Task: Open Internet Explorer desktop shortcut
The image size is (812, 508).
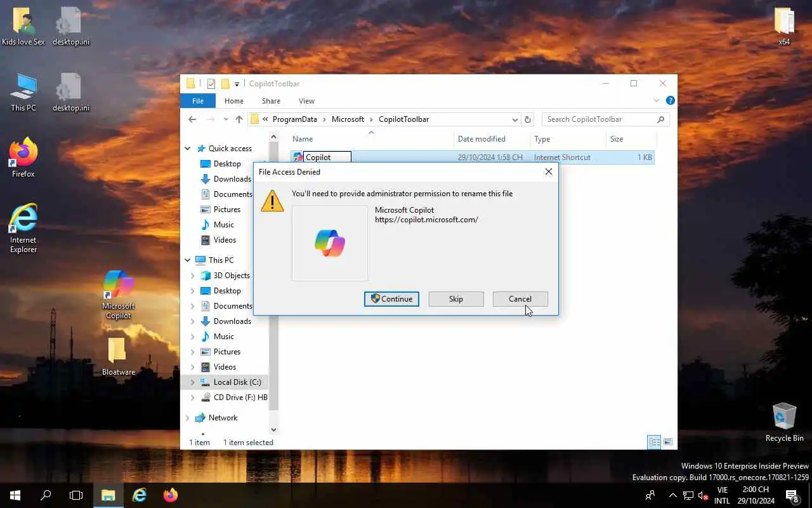Action: click(x=23, y=229)
